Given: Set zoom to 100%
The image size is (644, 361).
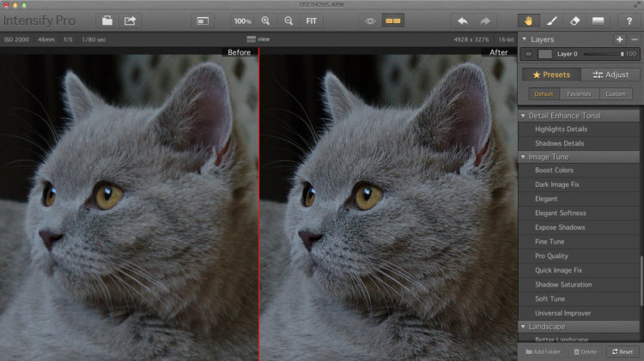Looking at the screenshot, I should point(242,21).
